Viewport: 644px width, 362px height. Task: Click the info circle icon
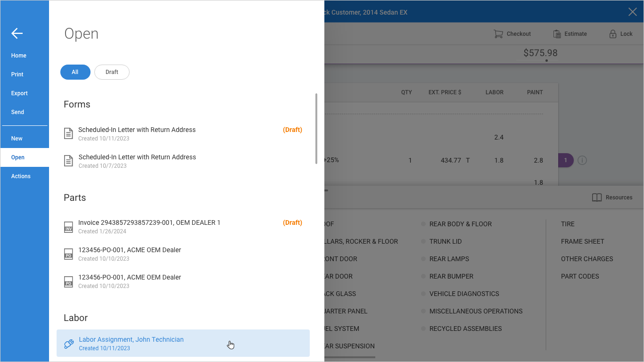point(582,160)
